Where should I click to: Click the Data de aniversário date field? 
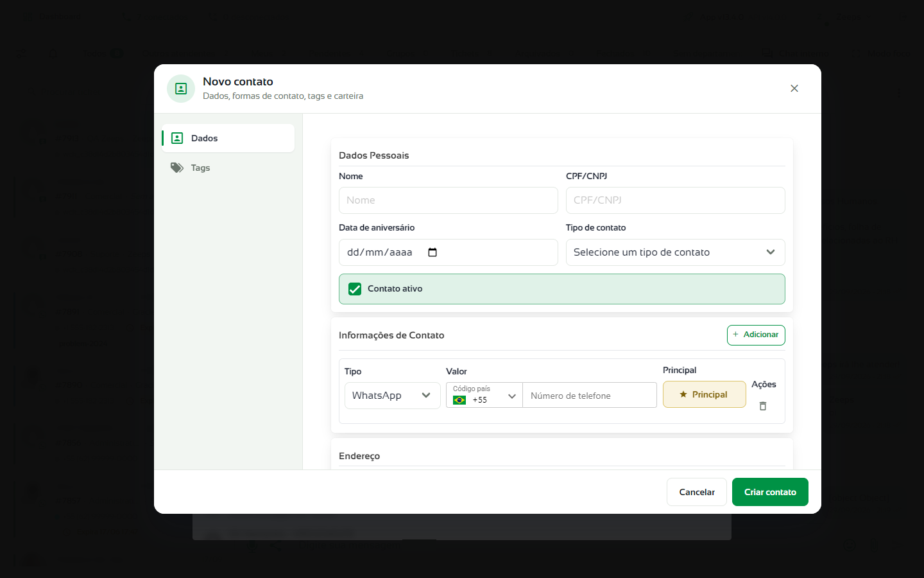click(449, 252)
